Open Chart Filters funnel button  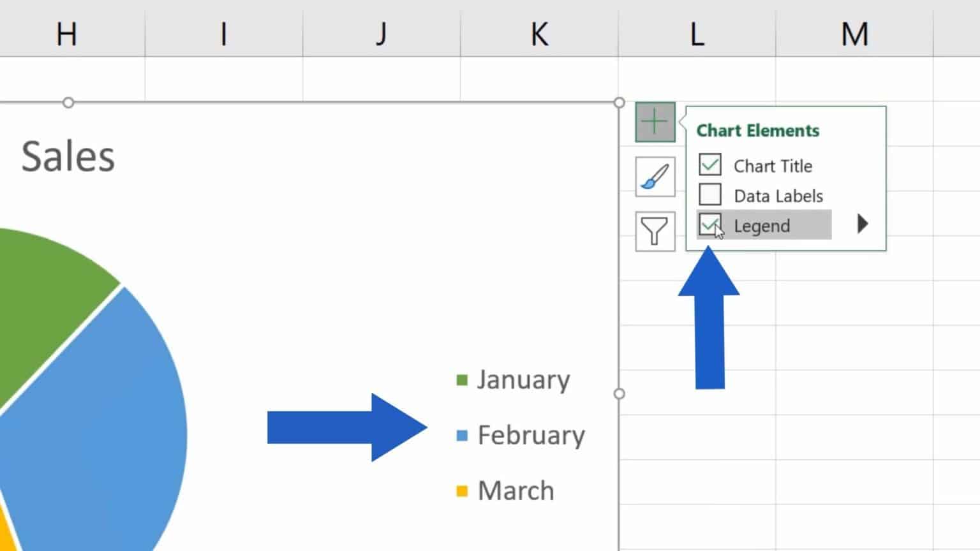tap(655, 231)
